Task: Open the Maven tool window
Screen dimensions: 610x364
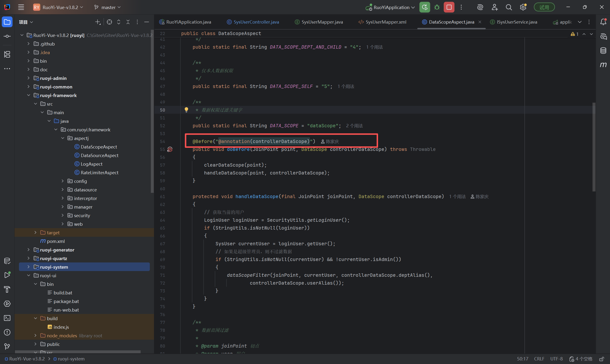Action: click(603, 65)
